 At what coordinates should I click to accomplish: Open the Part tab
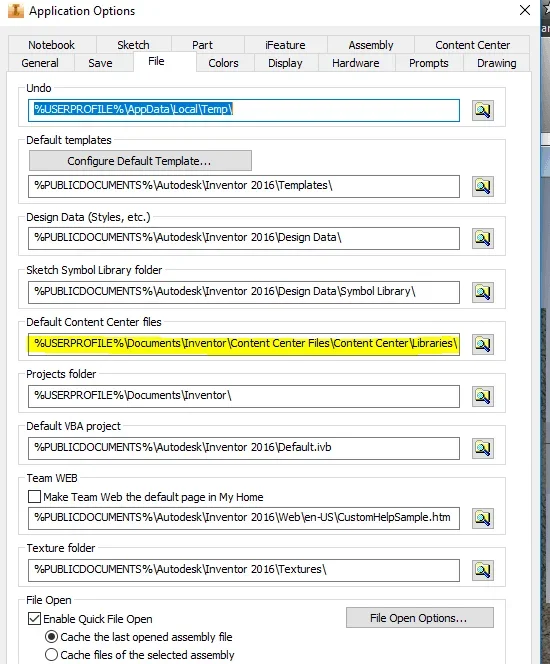(202, 45)
